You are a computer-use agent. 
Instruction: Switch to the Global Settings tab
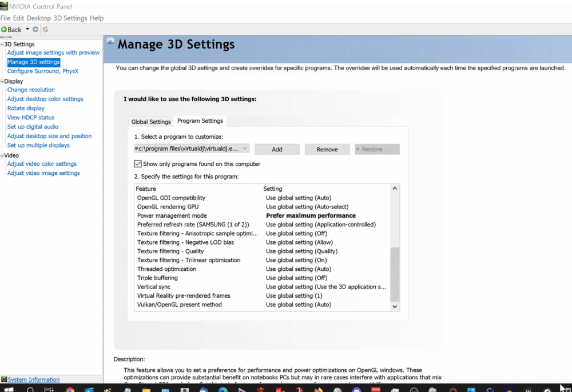[151, 122]
